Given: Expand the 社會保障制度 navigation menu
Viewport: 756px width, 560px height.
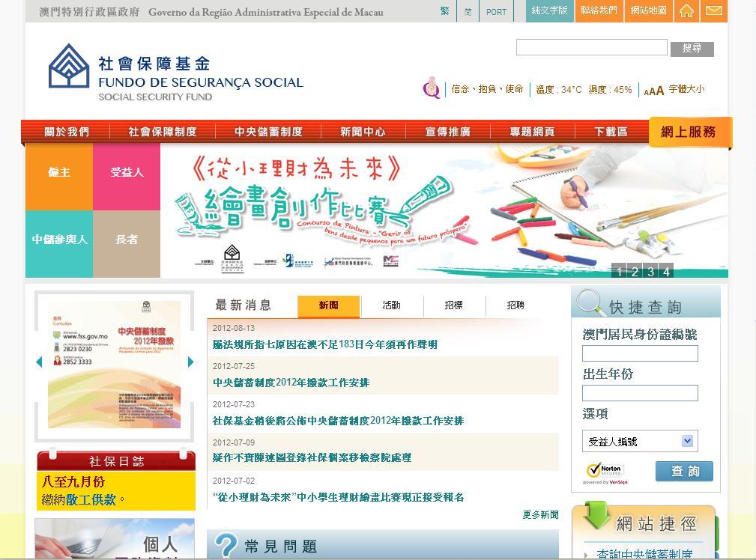Looking at the screenshot, I should [x=162, y=132].
